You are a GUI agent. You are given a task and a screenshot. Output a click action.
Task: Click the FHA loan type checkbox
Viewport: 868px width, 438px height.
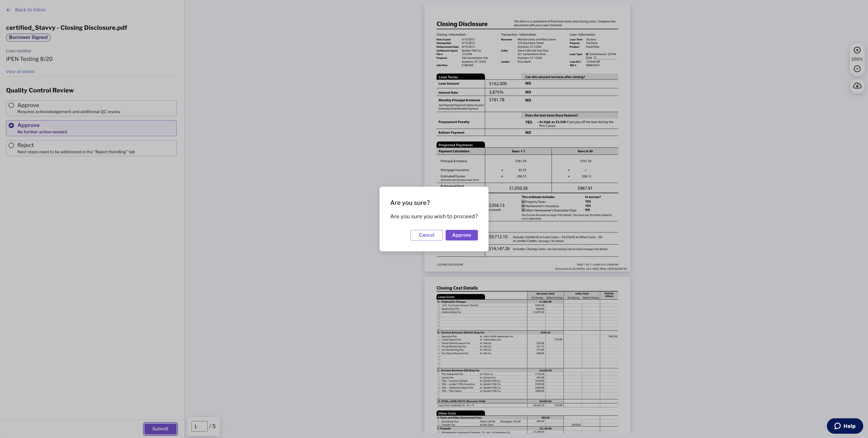pos(609,54)
